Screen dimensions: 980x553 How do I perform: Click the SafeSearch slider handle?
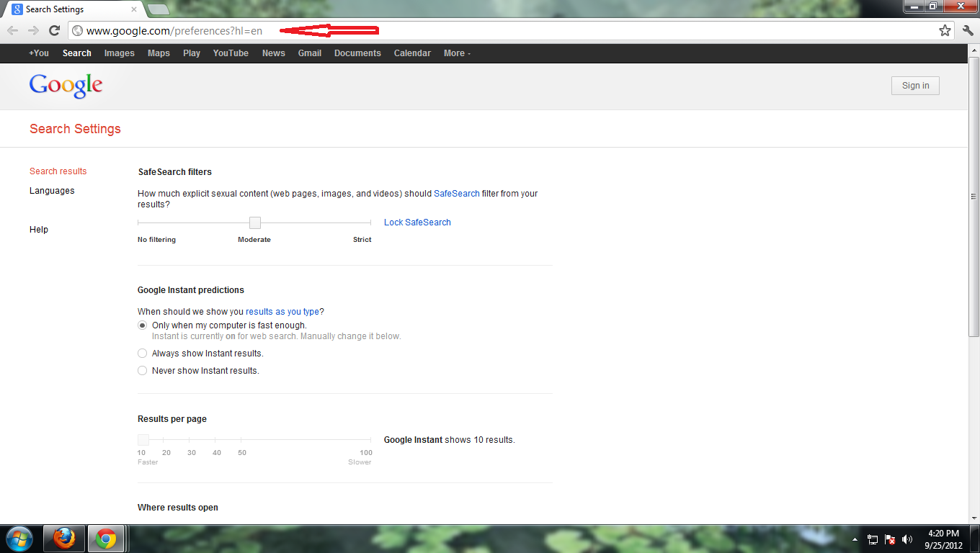[255, 222]
